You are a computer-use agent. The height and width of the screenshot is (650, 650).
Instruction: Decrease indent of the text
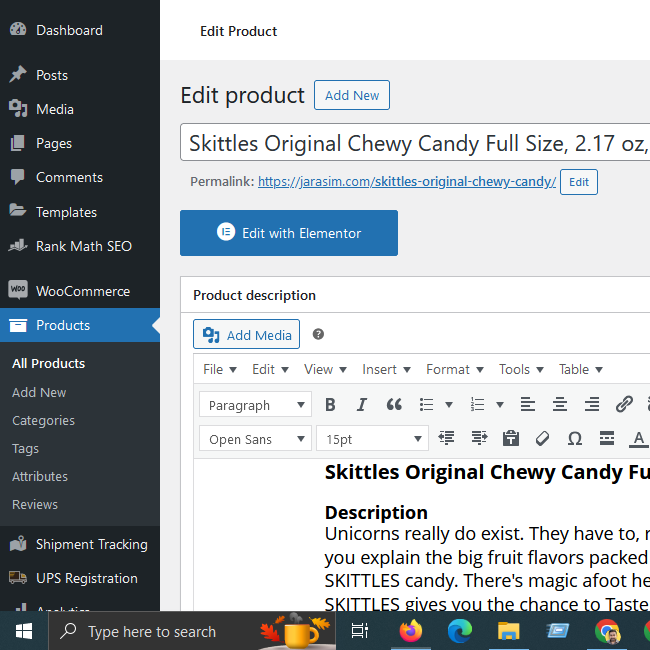[446, 438]
